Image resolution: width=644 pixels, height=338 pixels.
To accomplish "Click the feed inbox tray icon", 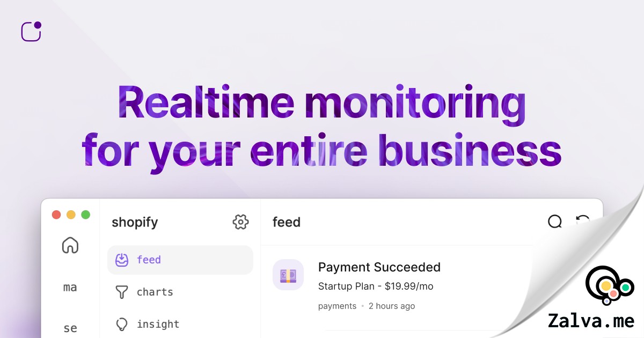I will click(x=122, y=260).
